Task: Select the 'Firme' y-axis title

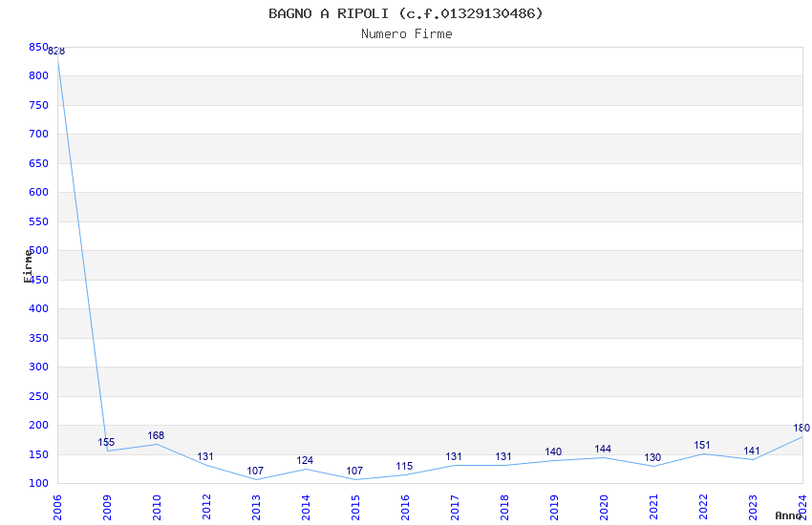Action: [x=28, y=266]
